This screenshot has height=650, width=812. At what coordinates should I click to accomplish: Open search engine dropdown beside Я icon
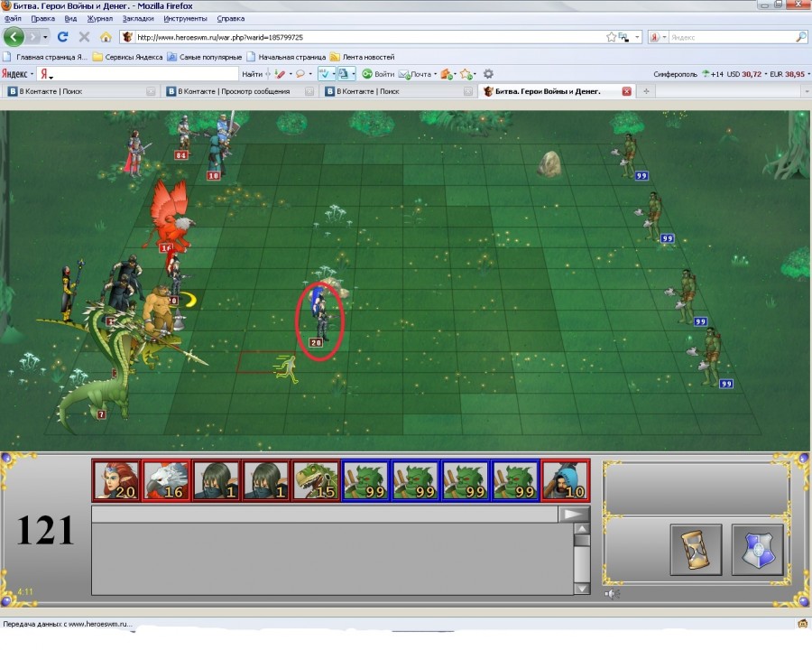click(664, 37)
